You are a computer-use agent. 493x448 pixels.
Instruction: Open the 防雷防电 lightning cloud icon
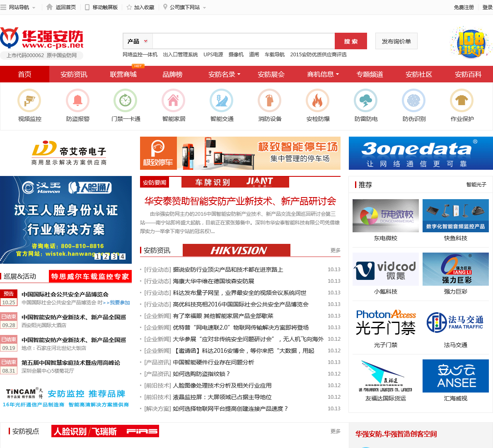click(366, 101)
